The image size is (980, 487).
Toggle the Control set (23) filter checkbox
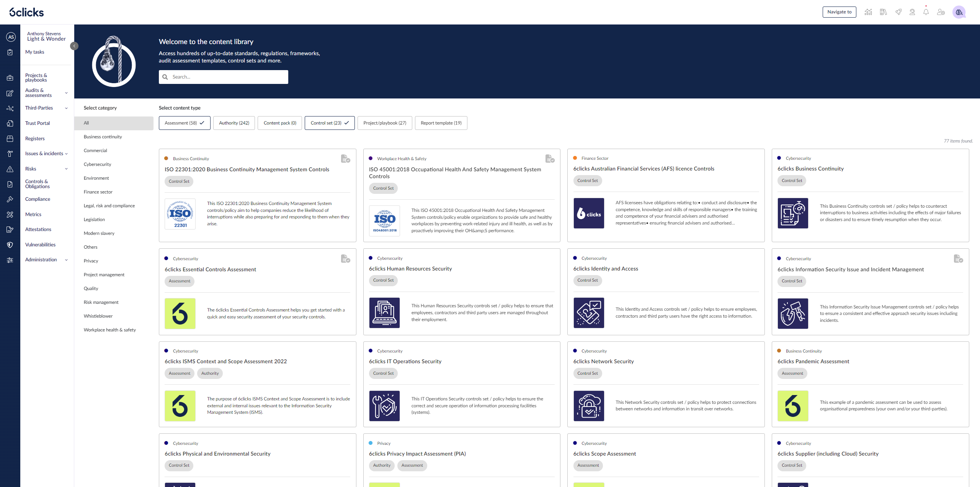[x=329, y=123]
